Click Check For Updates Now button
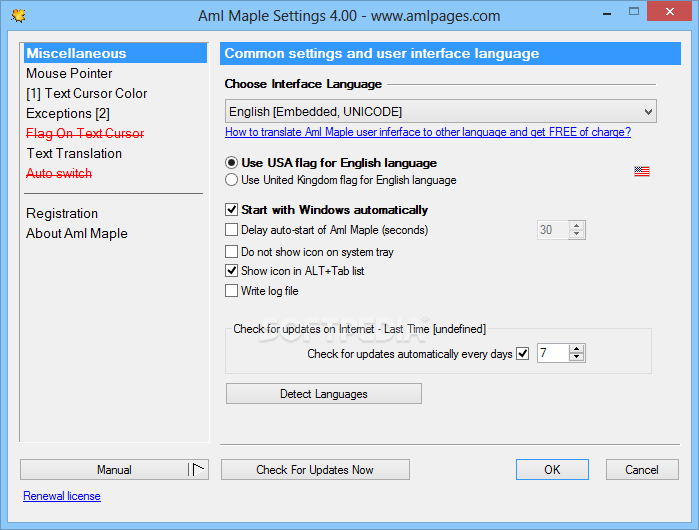 pyautogui.click(x=315, y=469)
